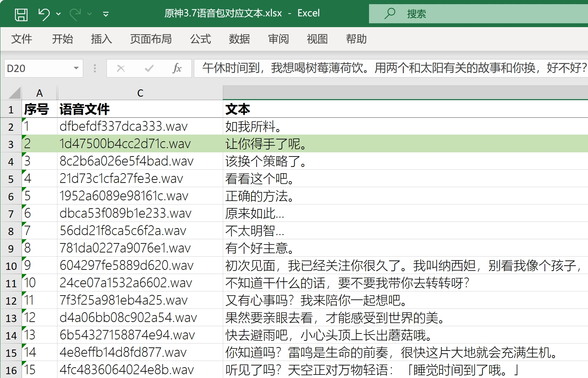
Task: Focus the 搜索 search box
Action: coord(478,14)
